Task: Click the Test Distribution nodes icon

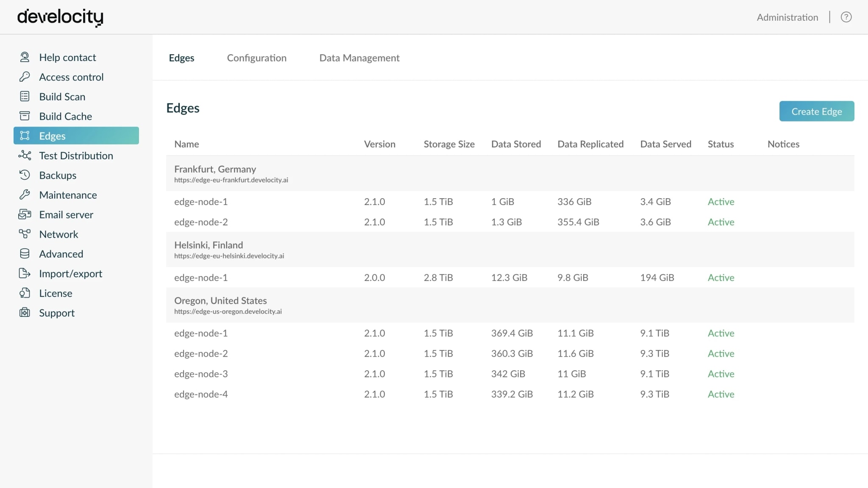Action: [x=25, y=155]
